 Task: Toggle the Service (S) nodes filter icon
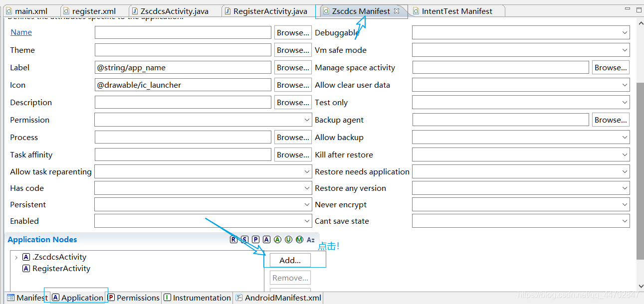point(244,240)
